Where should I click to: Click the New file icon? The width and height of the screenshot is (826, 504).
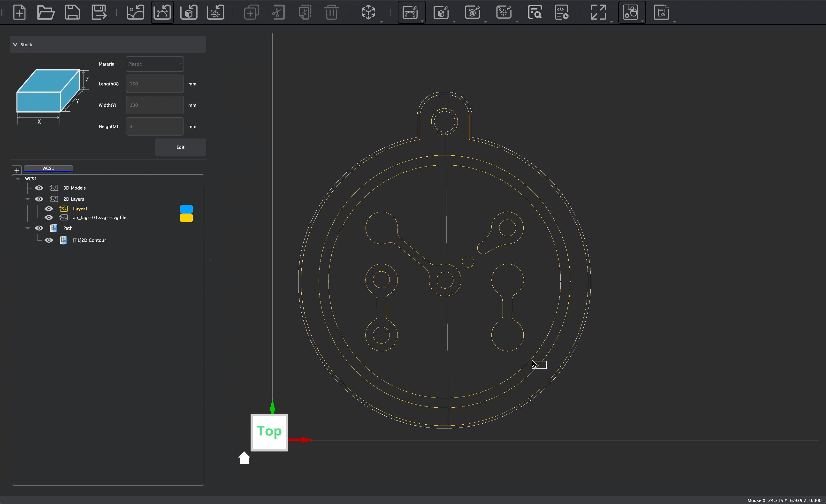[19, 12]
